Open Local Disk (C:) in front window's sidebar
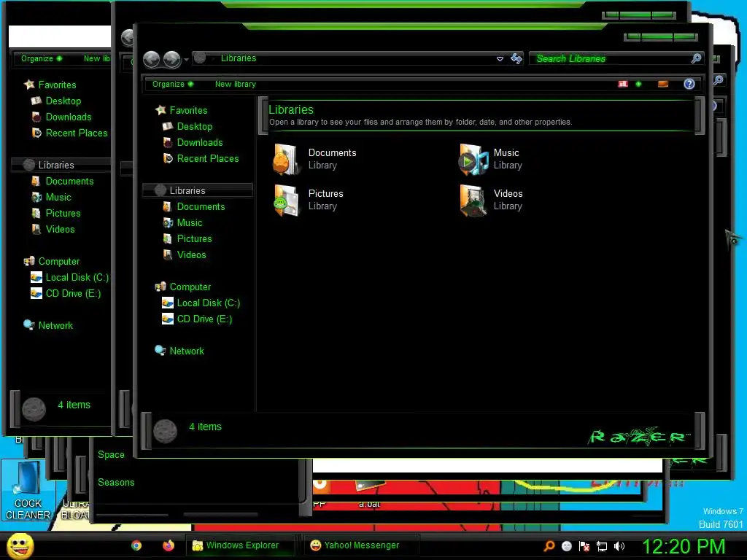 (x=208, y=303)
